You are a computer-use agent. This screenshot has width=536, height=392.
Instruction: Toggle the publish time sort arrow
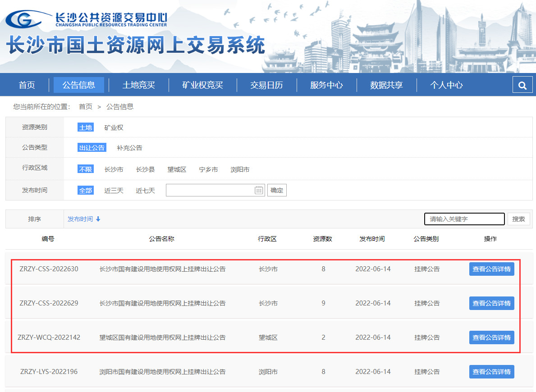click(x=98, y=219)
